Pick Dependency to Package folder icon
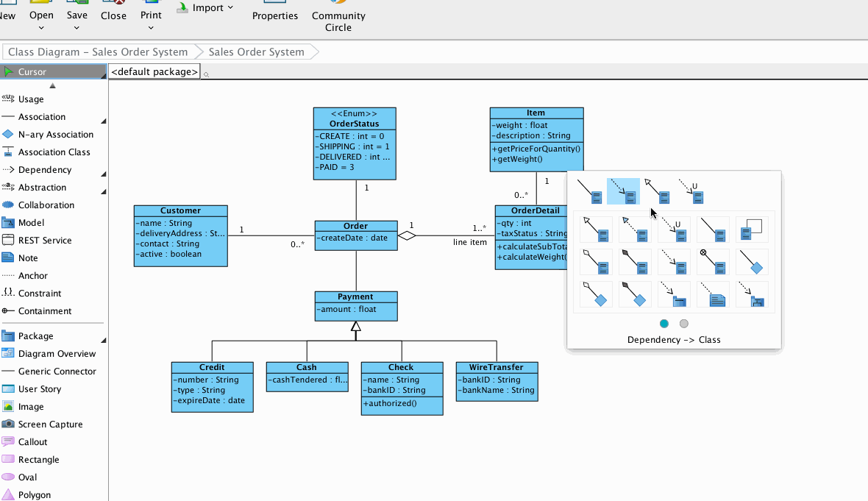The width and height of the screenshot is (868, 501). click(674, 294)
